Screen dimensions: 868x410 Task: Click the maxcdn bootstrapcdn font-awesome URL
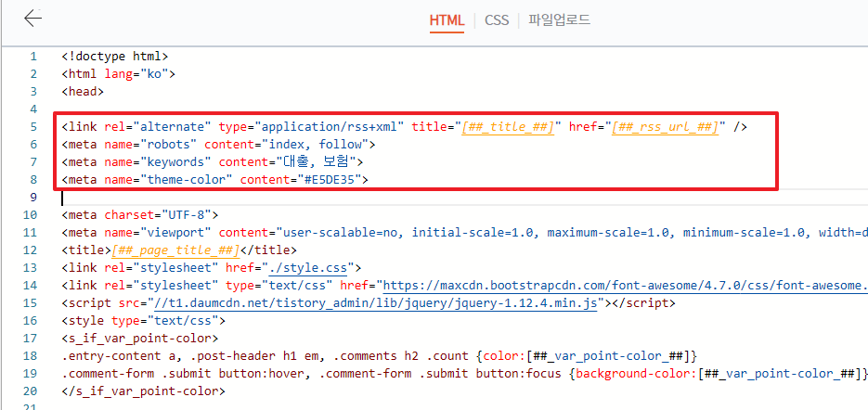click(x=625, y=286)
